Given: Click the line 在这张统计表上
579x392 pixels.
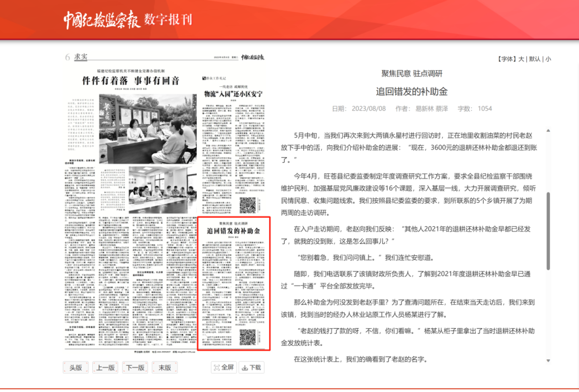Looking at the screenshot, I should (x=360, y=359).
